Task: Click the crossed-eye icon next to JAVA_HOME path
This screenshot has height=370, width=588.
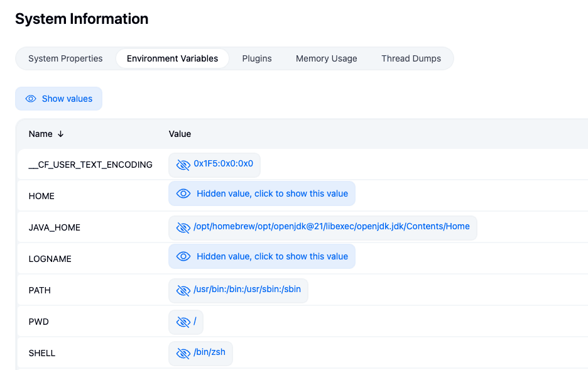Action: [x=183, y=227]
